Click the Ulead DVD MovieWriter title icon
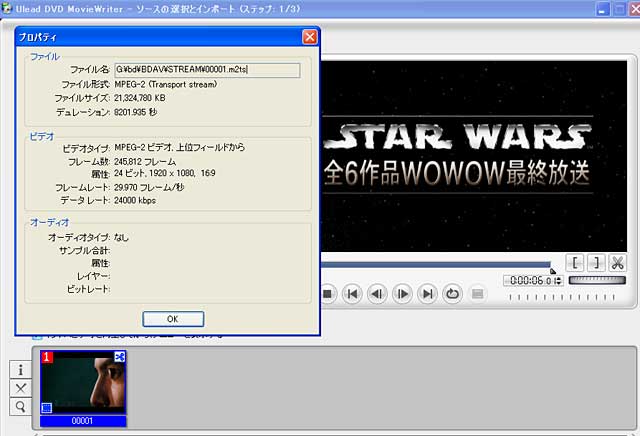This screenshot has width=640, height=436. (7, 8)
